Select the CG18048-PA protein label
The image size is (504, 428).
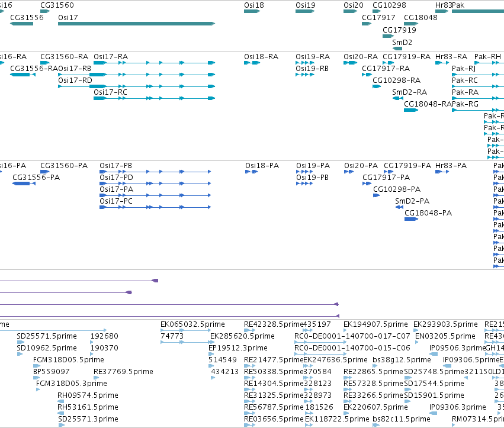(428, 213)
